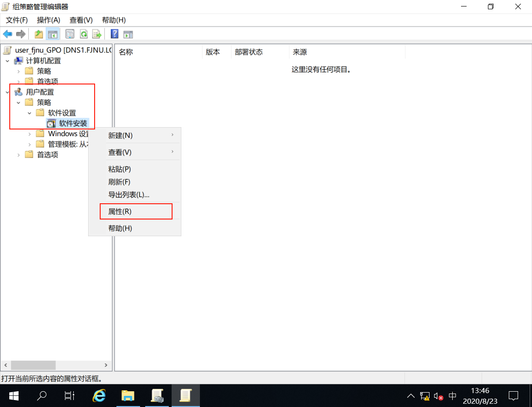Click the blue Back arrow toolbar icon
Viewport: 532px width, 407px height.
click(x=7, y=34)
